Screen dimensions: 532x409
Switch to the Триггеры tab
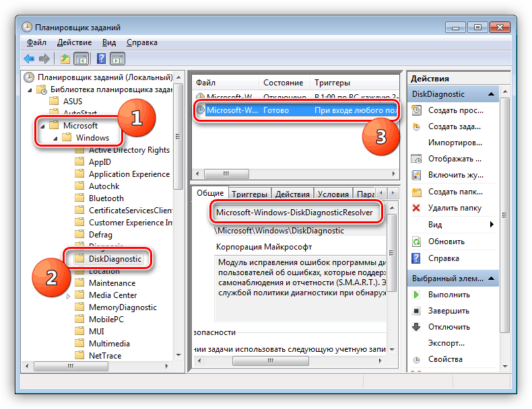coord(249,194)
